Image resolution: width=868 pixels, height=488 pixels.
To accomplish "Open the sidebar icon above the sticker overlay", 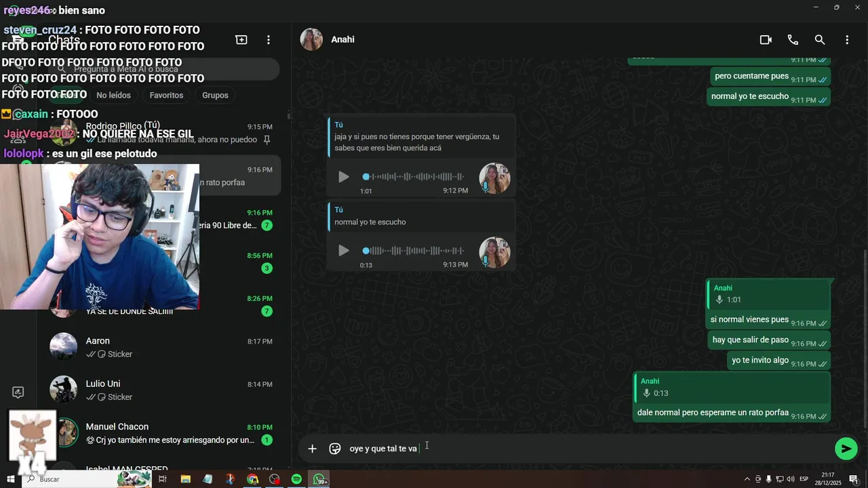I will [18, 392].
